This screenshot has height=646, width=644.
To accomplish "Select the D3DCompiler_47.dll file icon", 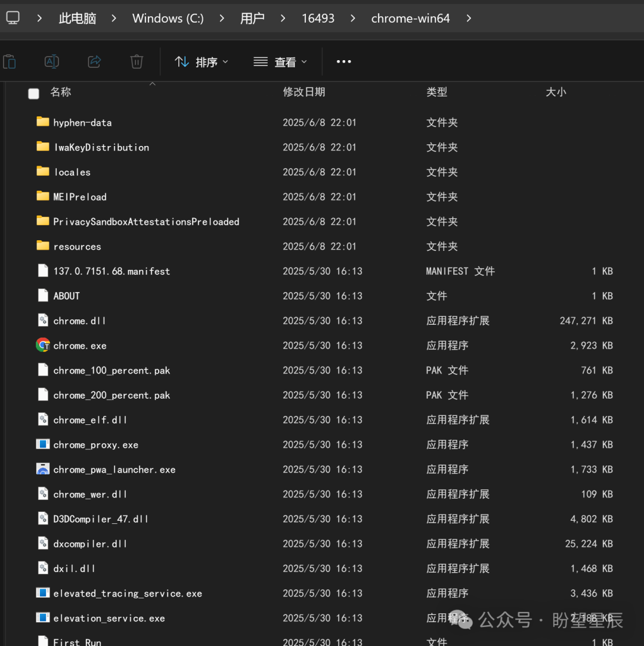I will [x=43, y=518].
